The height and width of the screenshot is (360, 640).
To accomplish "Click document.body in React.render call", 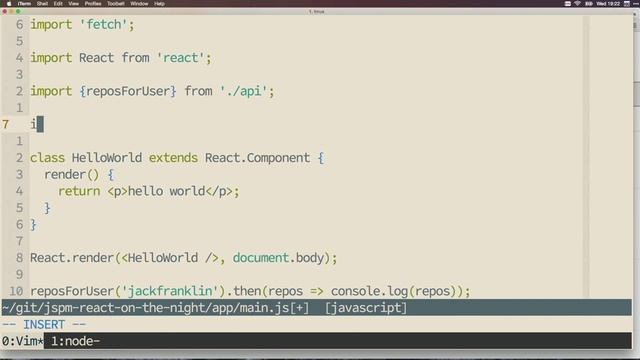I will (x=278, y=258).
